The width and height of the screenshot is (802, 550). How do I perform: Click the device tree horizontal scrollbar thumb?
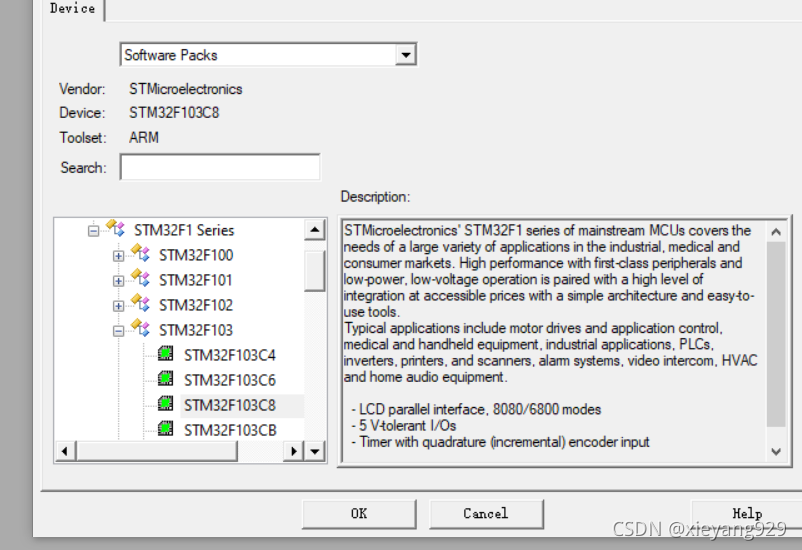(x=157, y=451)
